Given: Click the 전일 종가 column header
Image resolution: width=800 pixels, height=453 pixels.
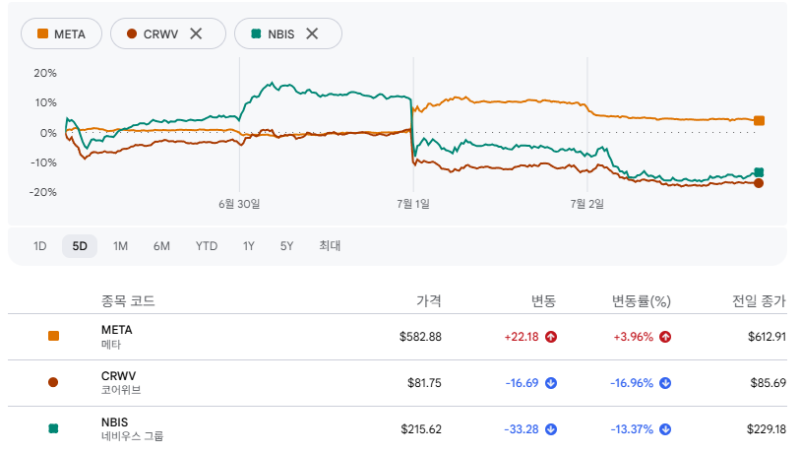Looking at the screenshot, I should click(x=759, y=301).
